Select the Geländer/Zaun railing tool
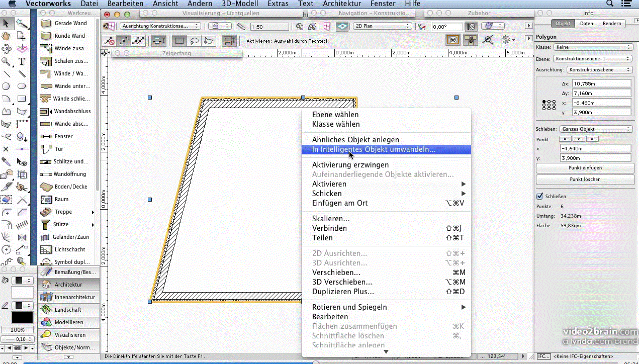The image size is (639, 364). (x=65, y=237)
